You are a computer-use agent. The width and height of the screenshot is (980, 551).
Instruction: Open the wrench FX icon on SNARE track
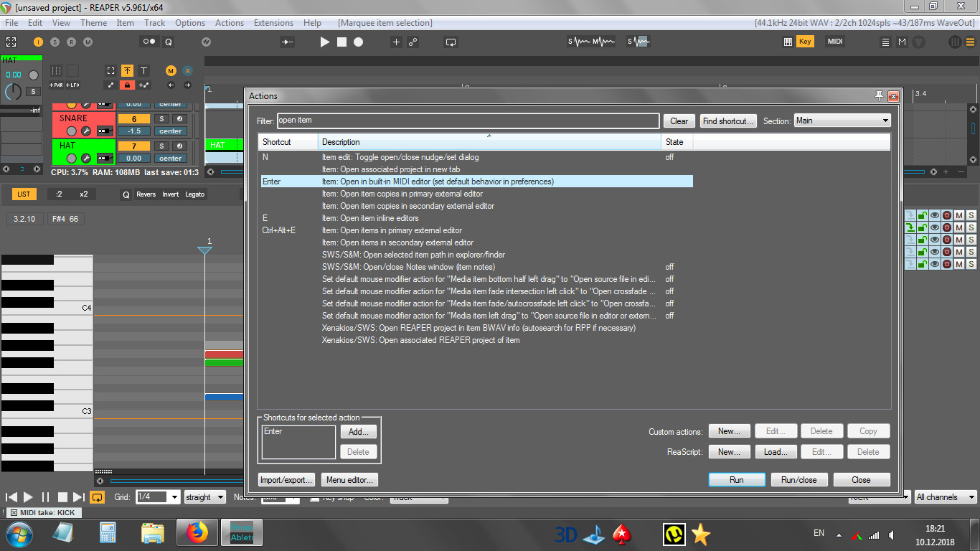pyautogui.click(x=85, y=131)
